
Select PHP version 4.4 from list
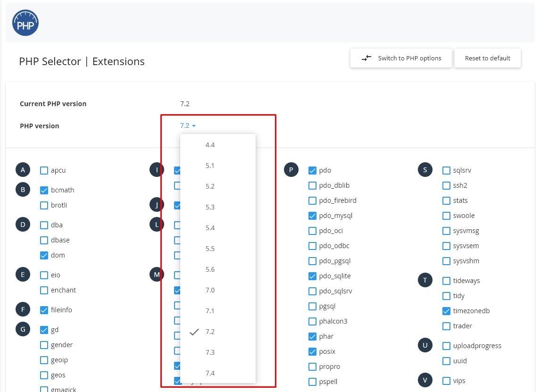point(218,145)
